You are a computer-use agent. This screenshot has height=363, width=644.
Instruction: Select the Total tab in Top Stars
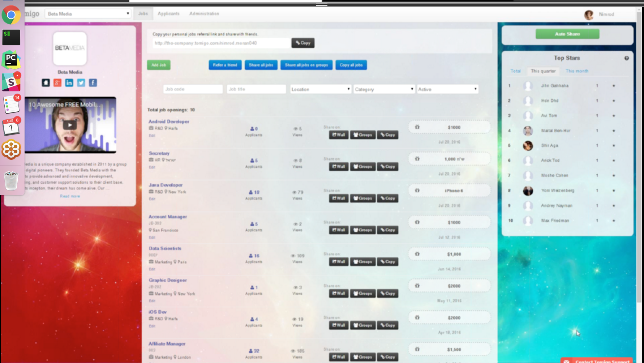(515, 71)
